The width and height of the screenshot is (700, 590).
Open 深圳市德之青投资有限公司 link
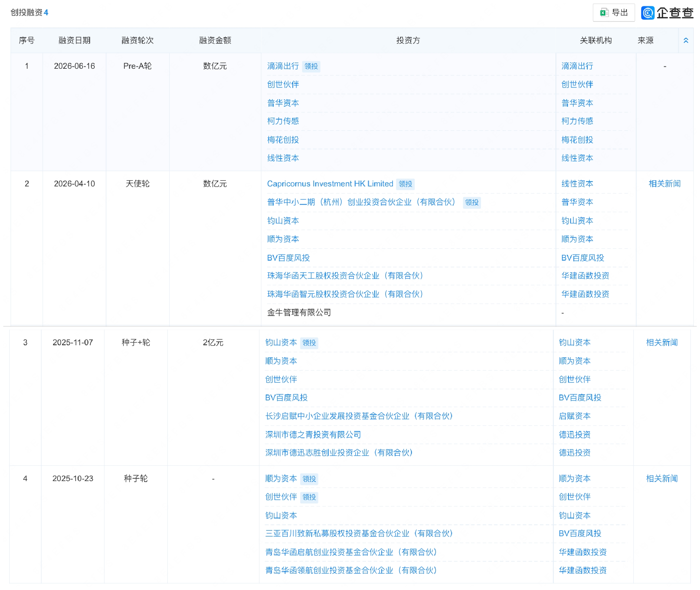point(313,434)
